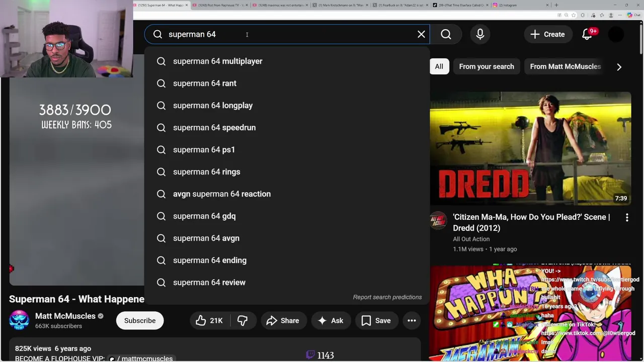Click '825K views 6 years ago' text
Screen dimensions: 644x362
[x=53, y=348]
